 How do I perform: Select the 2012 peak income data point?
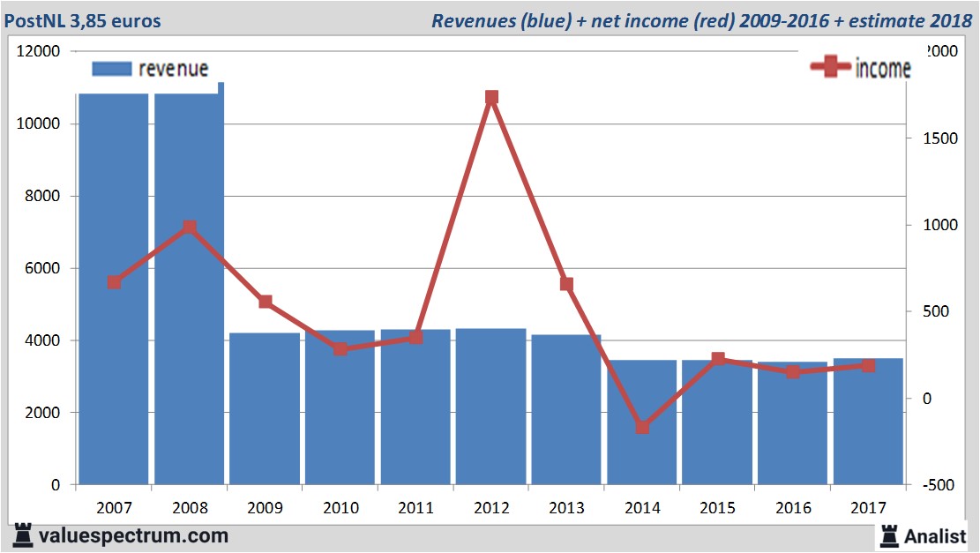pyautogui.click(x=491, y=97)
